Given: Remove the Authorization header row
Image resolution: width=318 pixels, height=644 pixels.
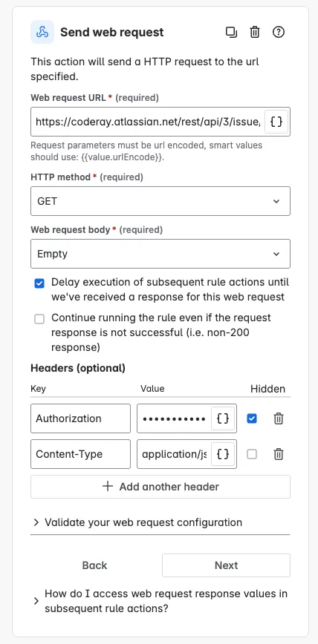Looking at the screenshot, I should [x=279, y=418].
